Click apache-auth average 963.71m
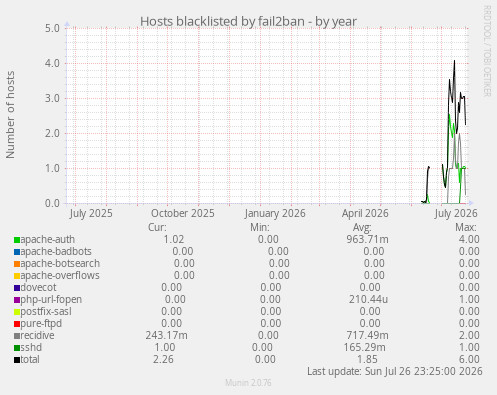Screen dimensions: 497x395 click(367, 239)
